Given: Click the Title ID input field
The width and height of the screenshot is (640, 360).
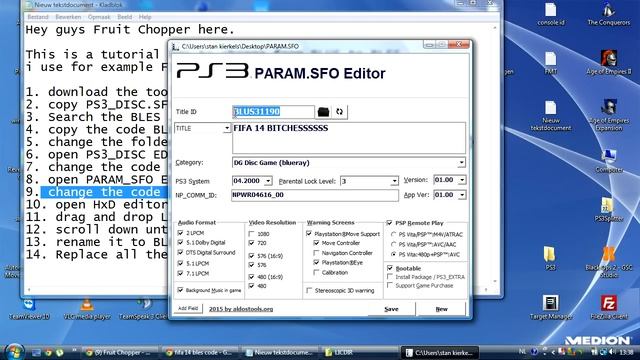Looking at the screenshot, I should 273,111.
